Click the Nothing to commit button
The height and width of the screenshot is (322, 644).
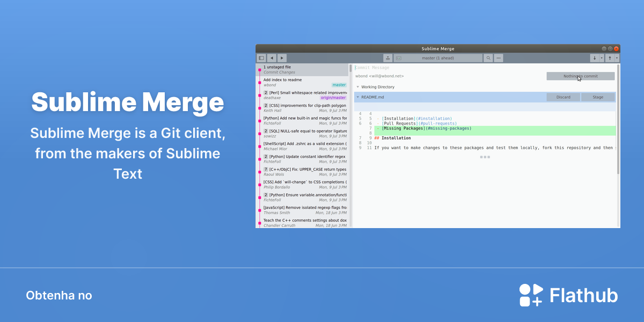(581, 76)
